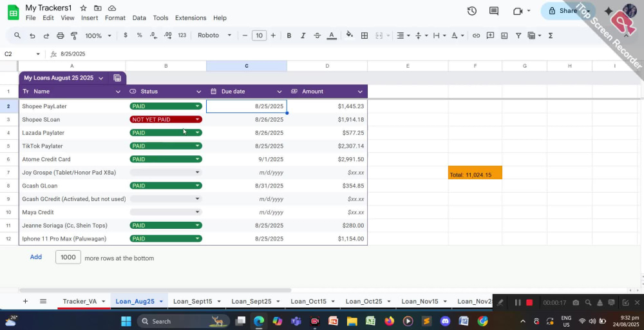
Task: Format as currency with dollar icon
Action: (x=126, y=35)
